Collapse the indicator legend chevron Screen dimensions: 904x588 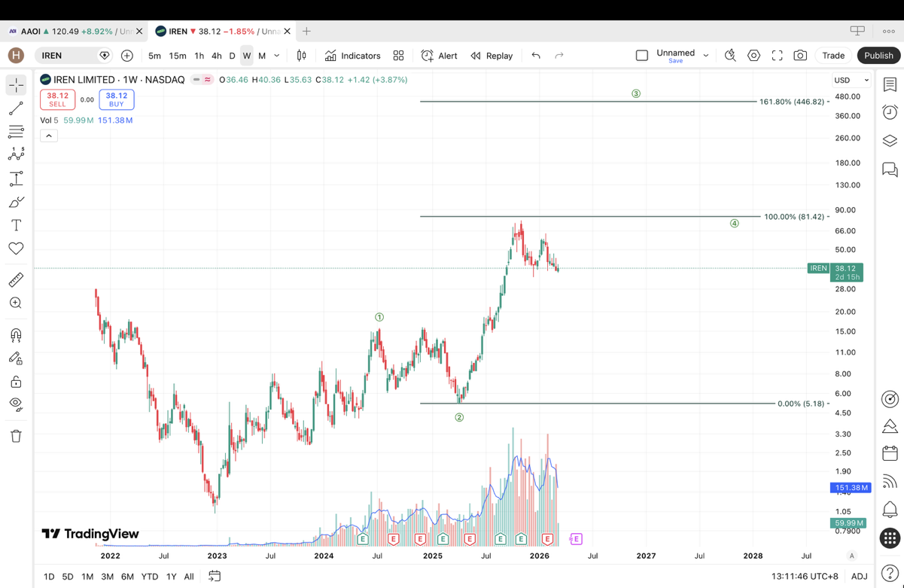tap(49, 136)
